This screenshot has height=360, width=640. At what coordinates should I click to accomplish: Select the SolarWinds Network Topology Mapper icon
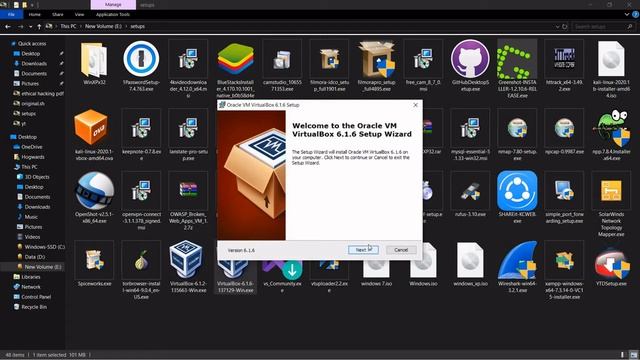pos(611,191)
